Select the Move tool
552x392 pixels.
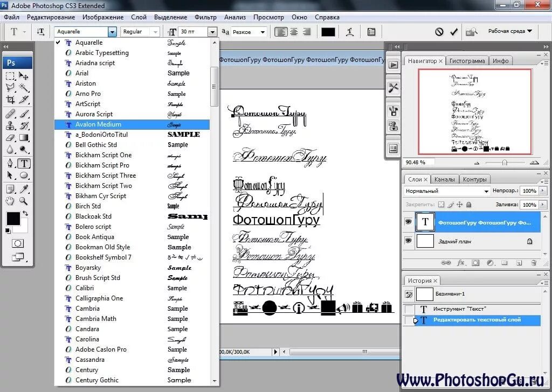24,75
